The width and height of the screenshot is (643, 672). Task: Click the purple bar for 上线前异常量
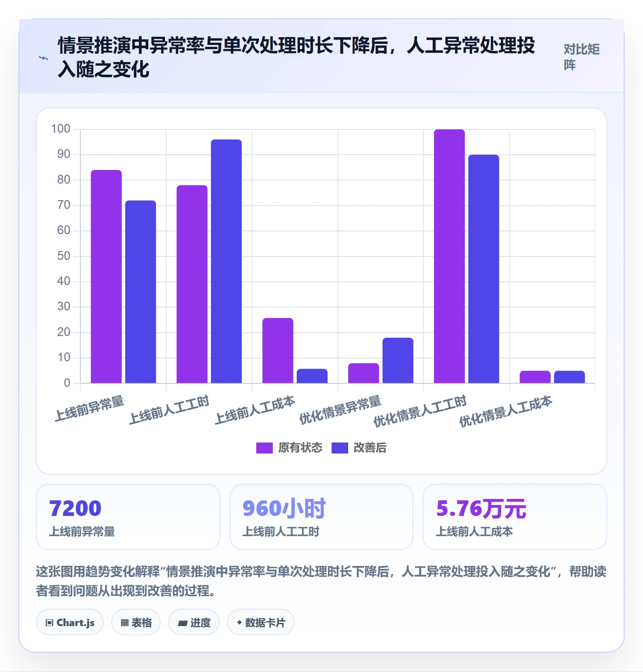point(106,276)
